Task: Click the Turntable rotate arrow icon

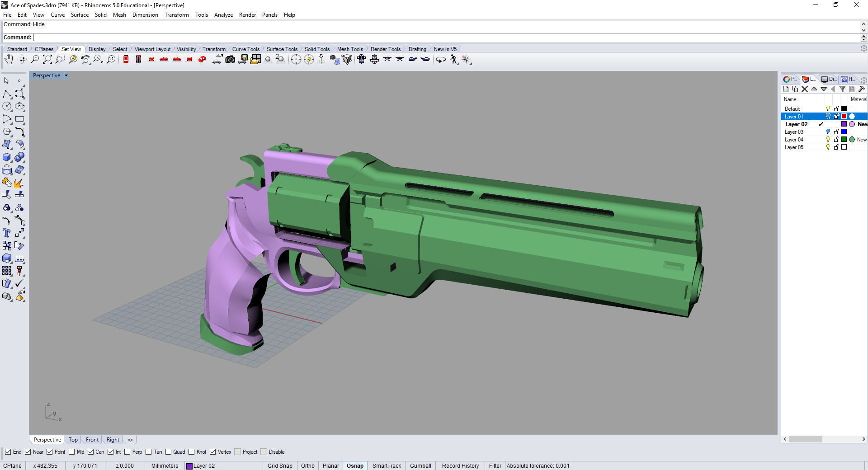Action: coord(441,60)
